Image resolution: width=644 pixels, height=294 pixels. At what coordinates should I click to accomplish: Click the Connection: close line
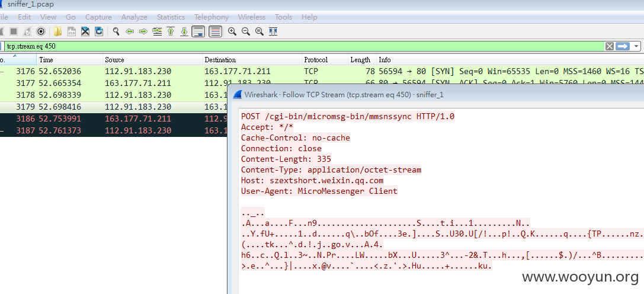point(281,148)
